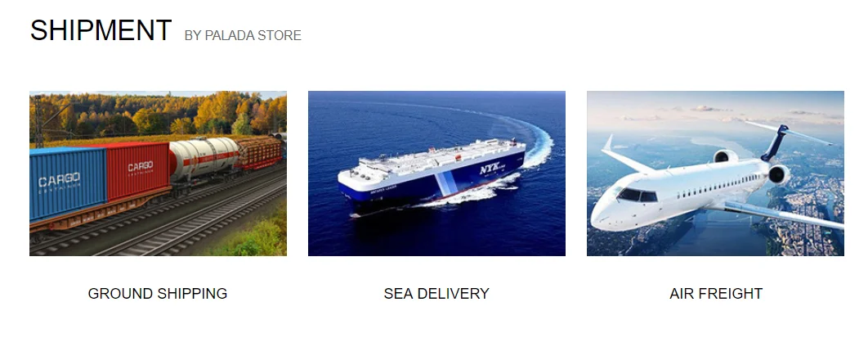The width and height of the screenshot is (868, 338).
Task: Click the NYK logo on ship hull
Action: click(491, 169)
